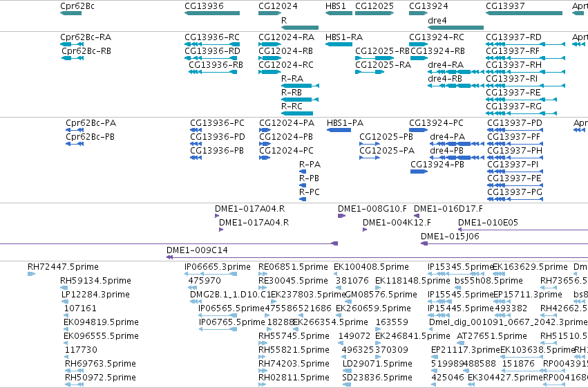The height and width of the screenshot is (388, 588).
Task: Select transcript CG13937-RD
Action: (x=525, y=44)
